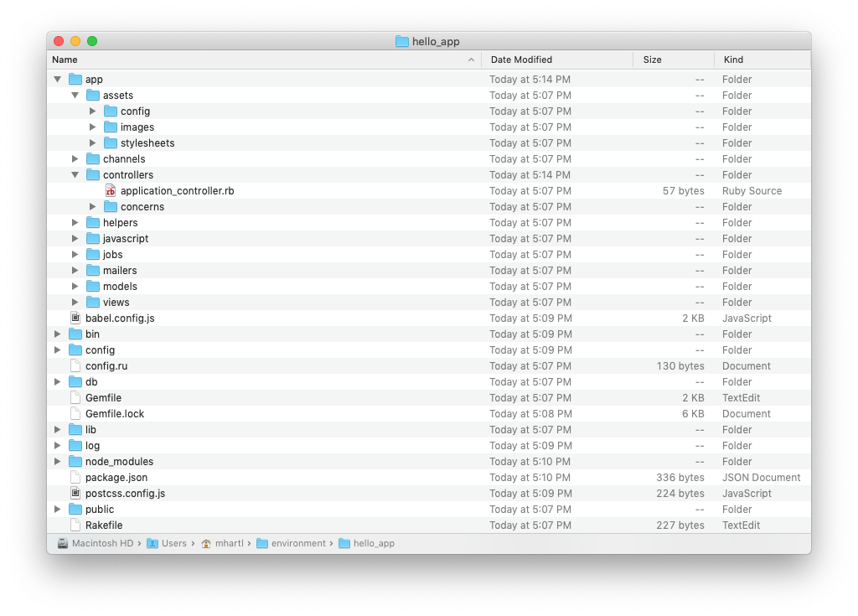Image resolution: width=858 pixels, height=616 pixels.
Task: Select the application_controller.rb Ruby file icon
Action: point(111,190)
